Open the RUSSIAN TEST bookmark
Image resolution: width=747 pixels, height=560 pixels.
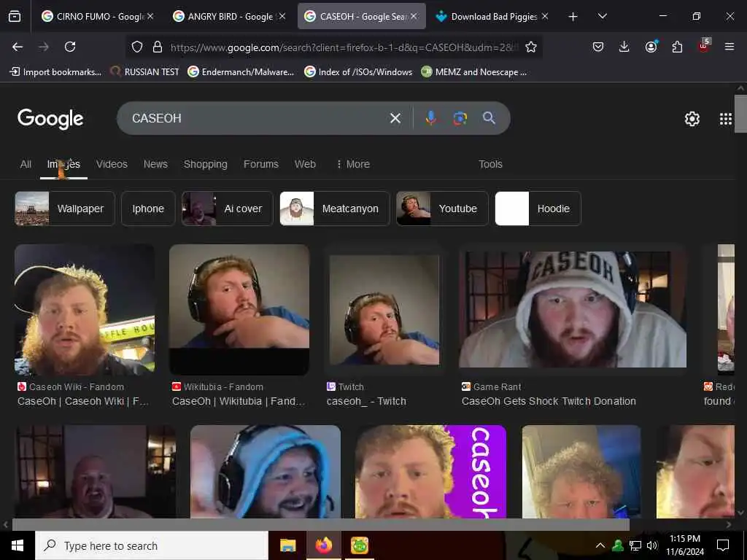144,72
